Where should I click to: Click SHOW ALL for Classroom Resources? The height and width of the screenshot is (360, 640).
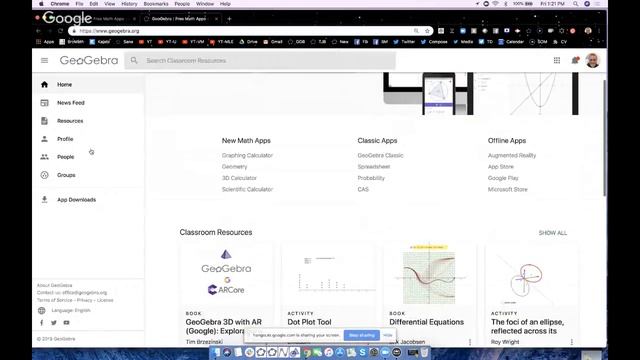[x=553, y=233]
